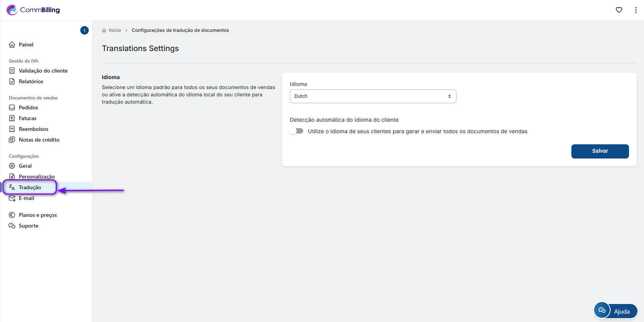Select Tradução in the sidebar
Image resolution: width=644 pixels, height=322 pixels.
tap(30, 187)
